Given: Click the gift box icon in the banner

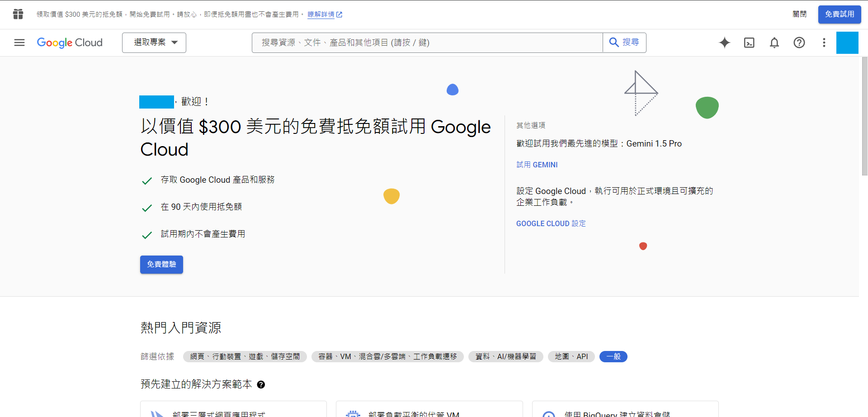Looking at the screenshot, I should coord(18,14).
